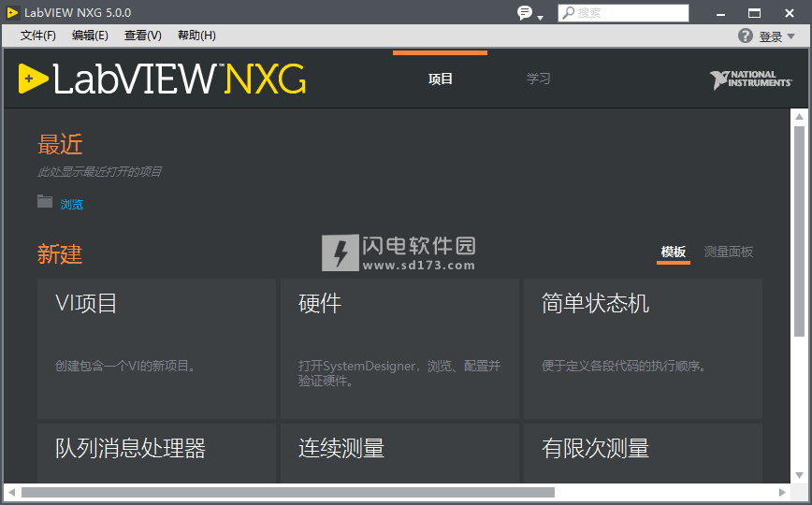Click the 创建包含一个VI的新项目 description text
Viewport: 812px width, 505px height.
[x=125, y=367]
